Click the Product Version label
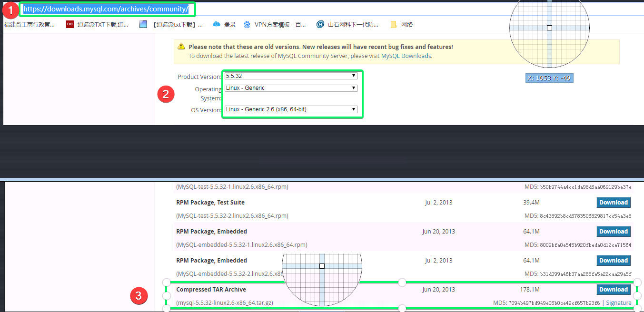 (199, 77)
